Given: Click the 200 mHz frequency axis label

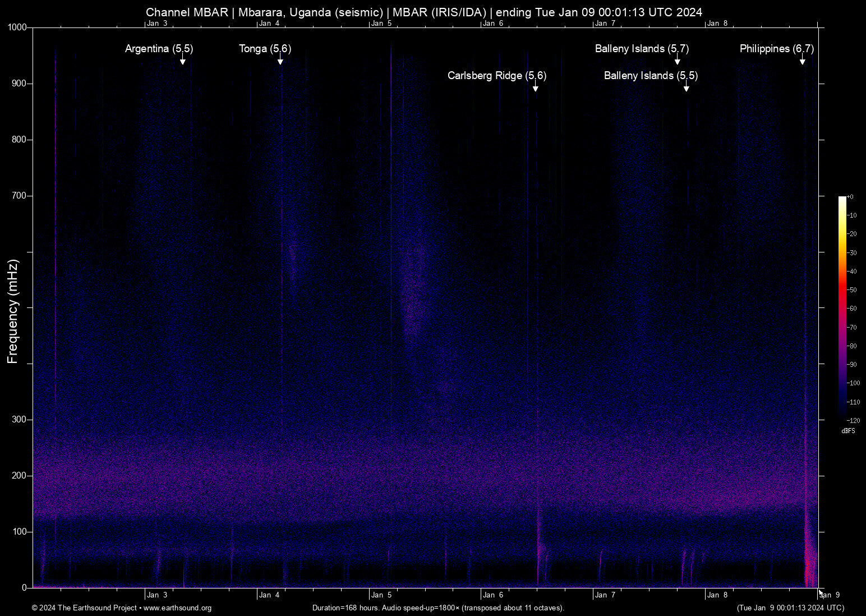Looking at the screenshot, I should (x=19, y=476).
